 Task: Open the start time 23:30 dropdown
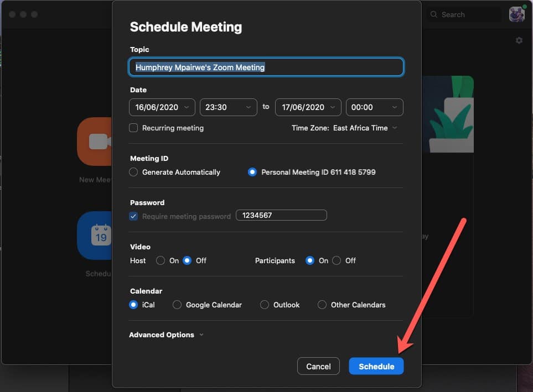click(229, 107)
